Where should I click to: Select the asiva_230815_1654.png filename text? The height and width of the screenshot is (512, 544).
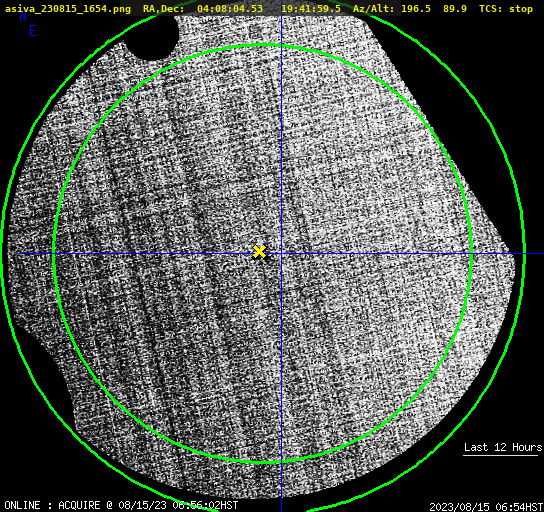[x=68, y=9]
